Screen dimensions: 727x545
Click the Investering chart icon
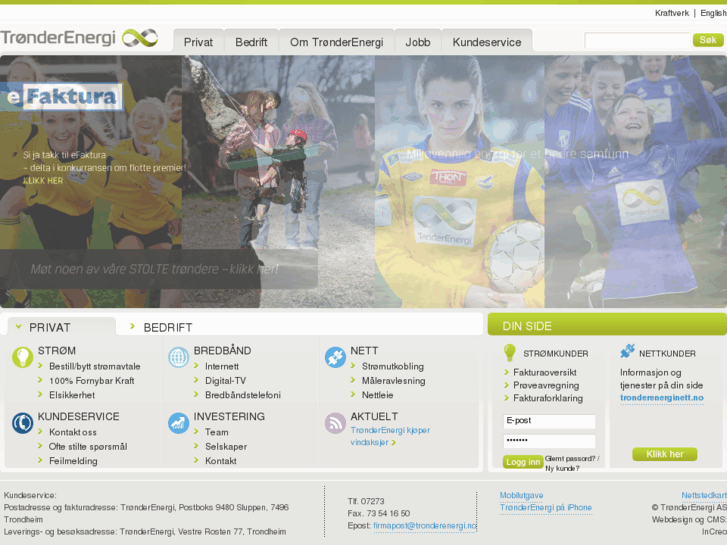[x=179, y=423]
